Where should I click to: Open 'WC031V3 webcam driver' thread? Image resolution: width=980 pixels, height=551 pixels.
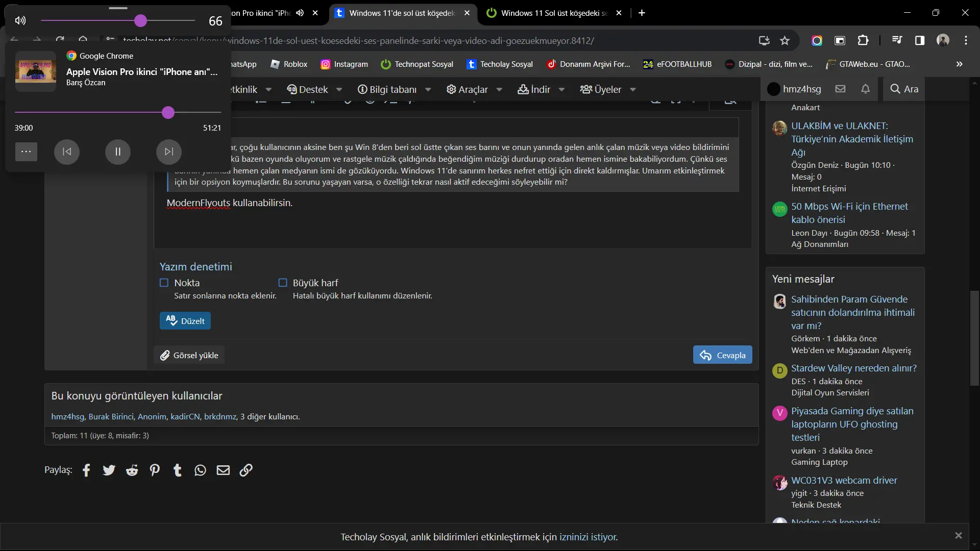pos(844,481)
